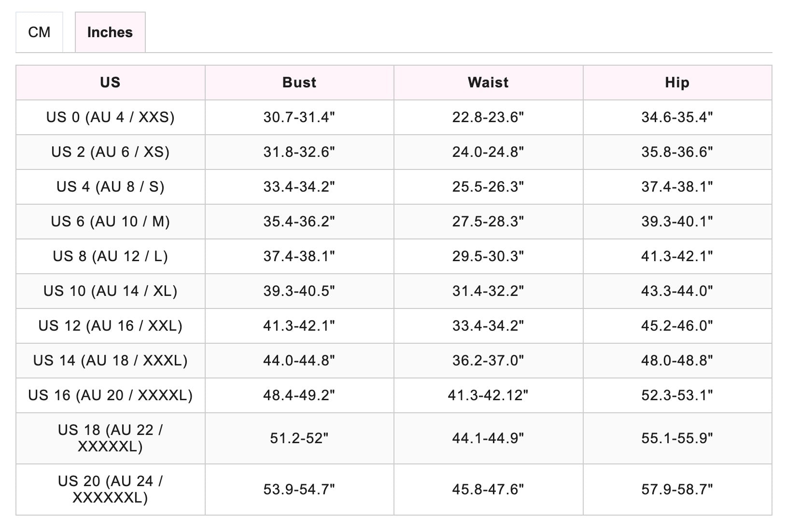The width and height of the screenshot is (786, 532).
Task: Click the US 16 (AU 20 / XXXXL) size cell
Action: pos(110,395)
